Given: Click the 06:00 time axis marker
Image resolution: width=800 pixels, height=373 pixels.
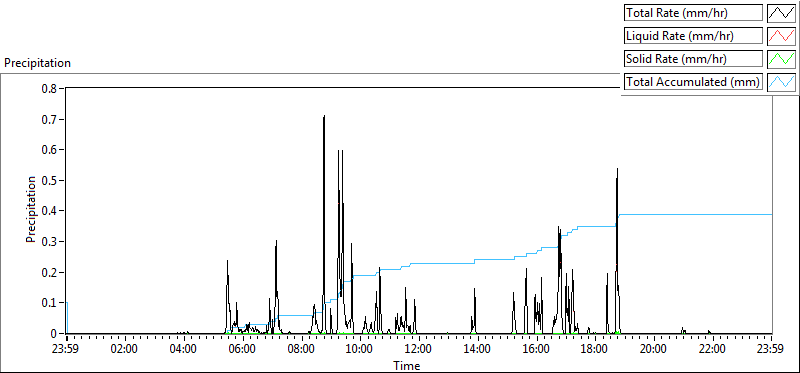Looking at the screenshot, I should [243, 350].
